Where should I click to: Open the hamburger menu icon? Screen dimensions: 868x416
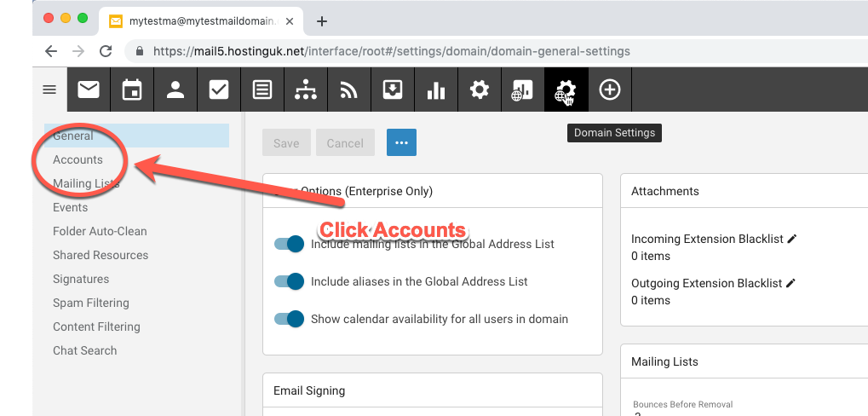(49, 90)
